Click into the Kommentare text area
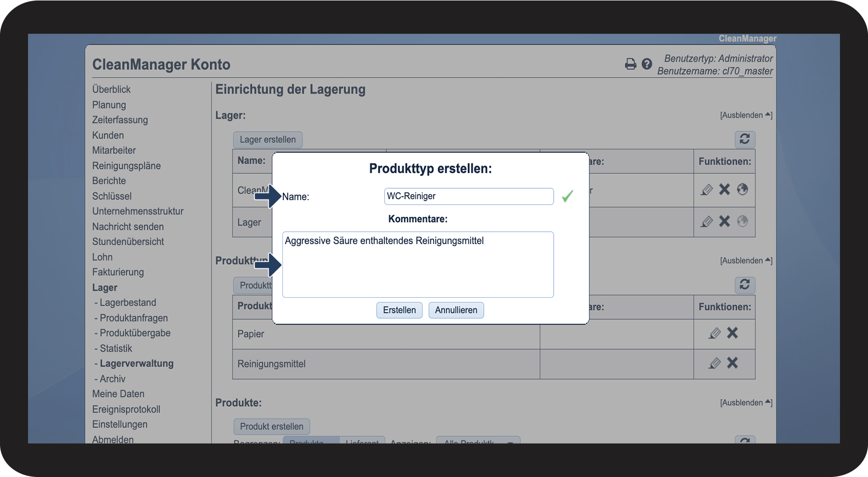This screenshot has width=868, height=477. coord(418,264)
